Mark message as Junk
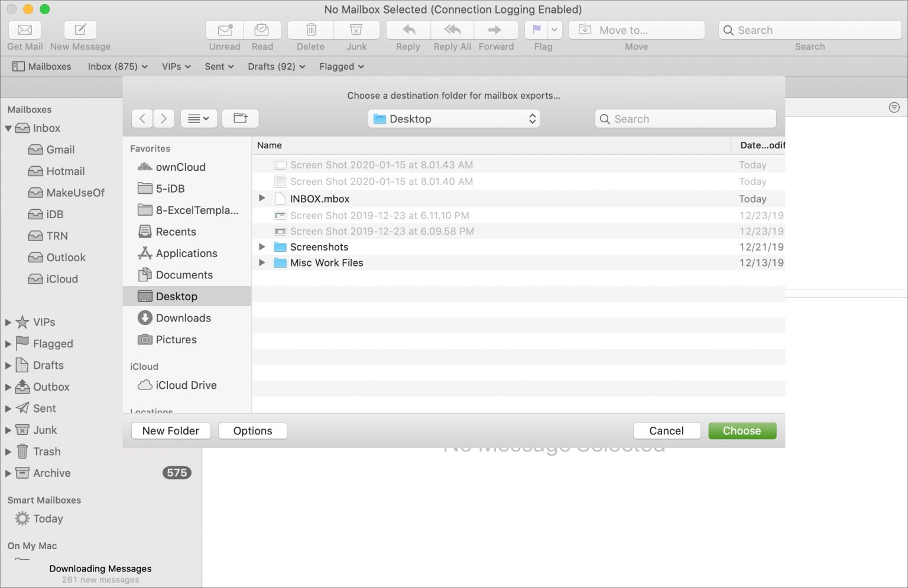The width and height of the screenshot is (908, 588). 356,30
